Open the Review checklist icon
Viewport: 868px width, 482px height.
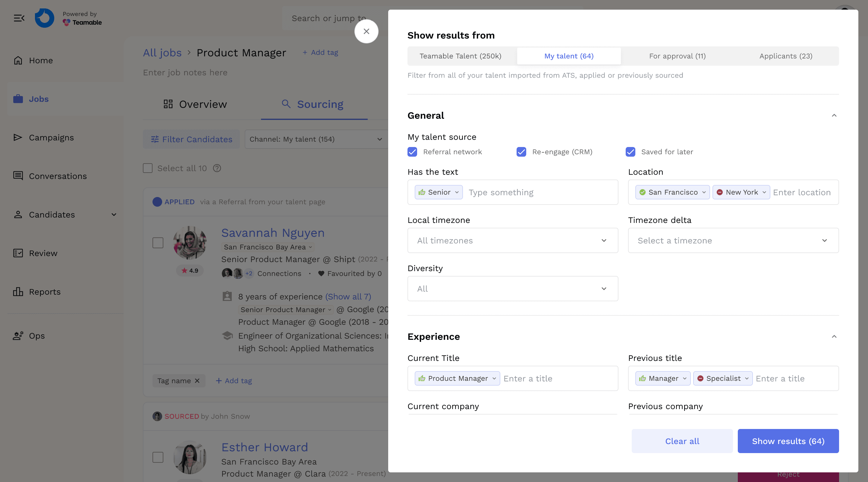(18, 253)
